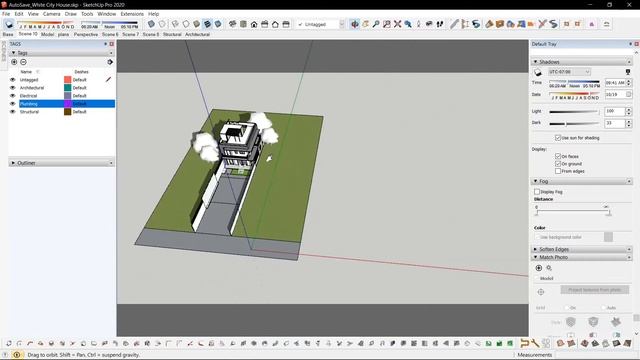Select the Orbit tool in toolbar
The image size is (640, 360).
[355, 24]
